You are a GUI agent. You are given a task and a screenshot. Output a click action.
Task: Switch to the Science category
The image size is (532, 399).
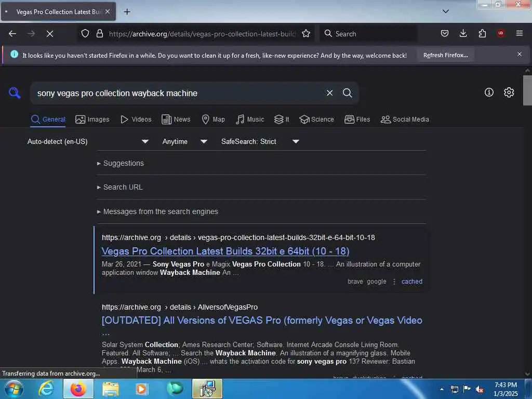(x=316, y=119)
